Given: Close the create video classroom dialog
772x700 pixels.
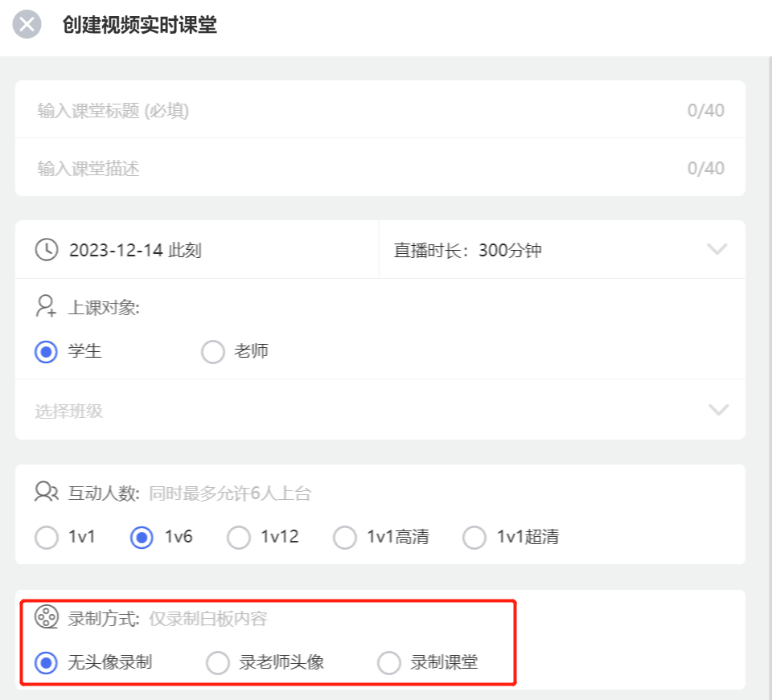Looking at the screenshot, I should 27,24.
